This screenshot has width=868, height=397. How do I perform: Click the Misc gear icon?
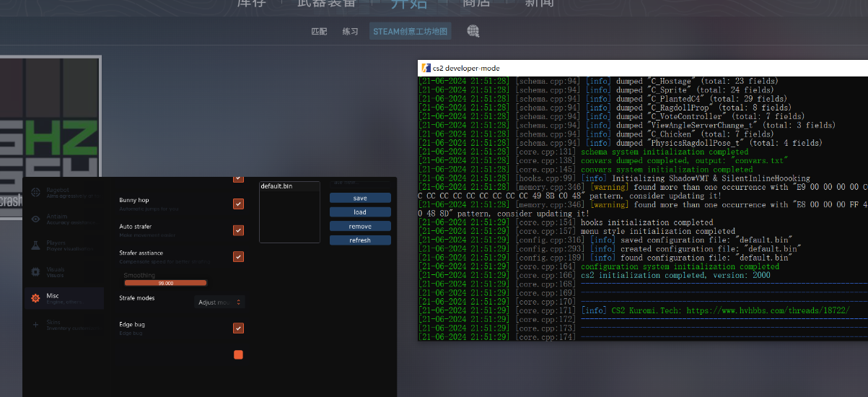pos(35,298)
